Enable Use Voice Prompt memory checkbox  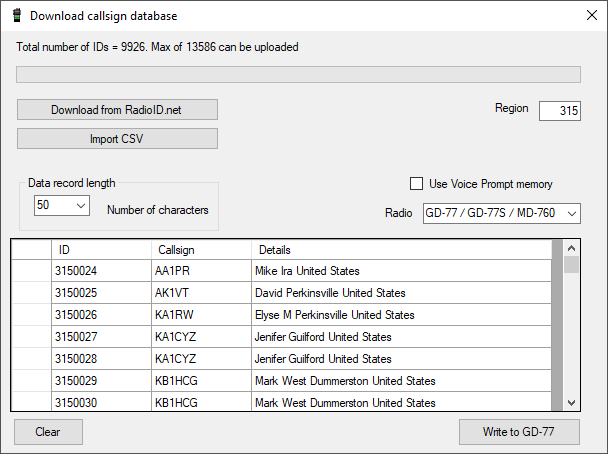[x=417, y=184]
